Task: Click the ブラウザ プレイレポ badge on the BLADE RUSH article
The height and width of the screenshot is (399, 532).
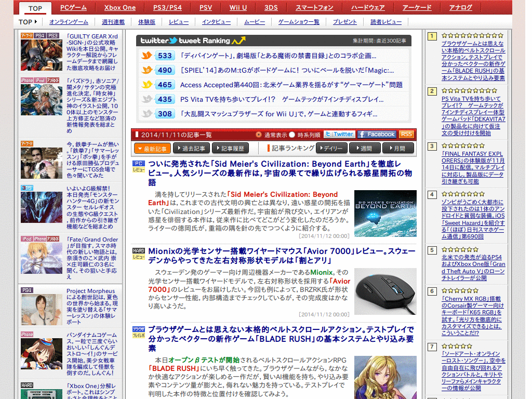Action: click(140, 331)
